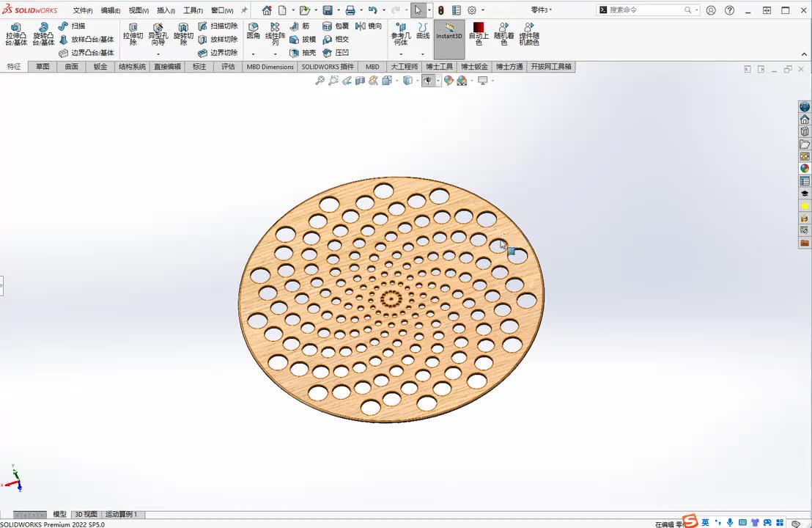
Task: Open the 3D 视图 tab
Action: point(86,515)
